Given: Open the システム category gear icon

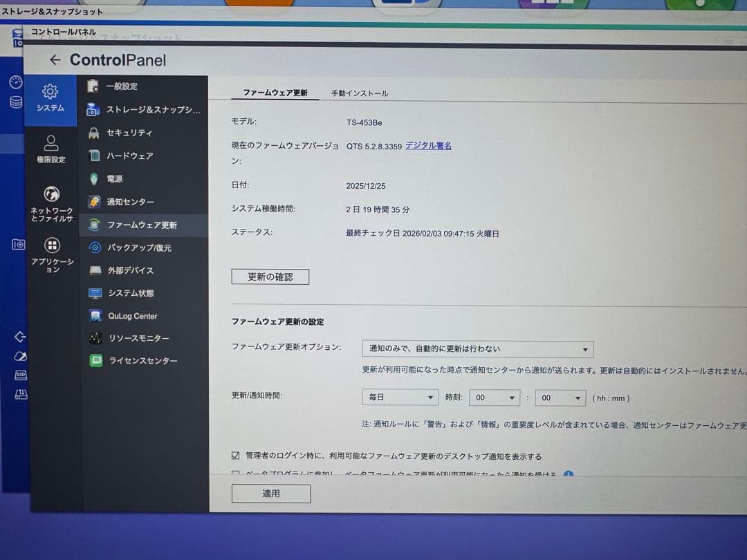Looking at the screenshot, I should coord(50,91).
